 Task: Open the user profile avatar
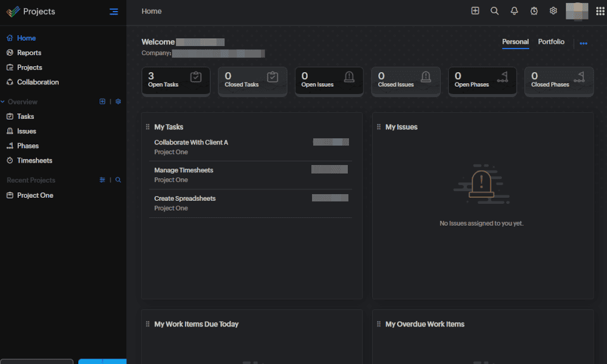(x=577, y=11)
